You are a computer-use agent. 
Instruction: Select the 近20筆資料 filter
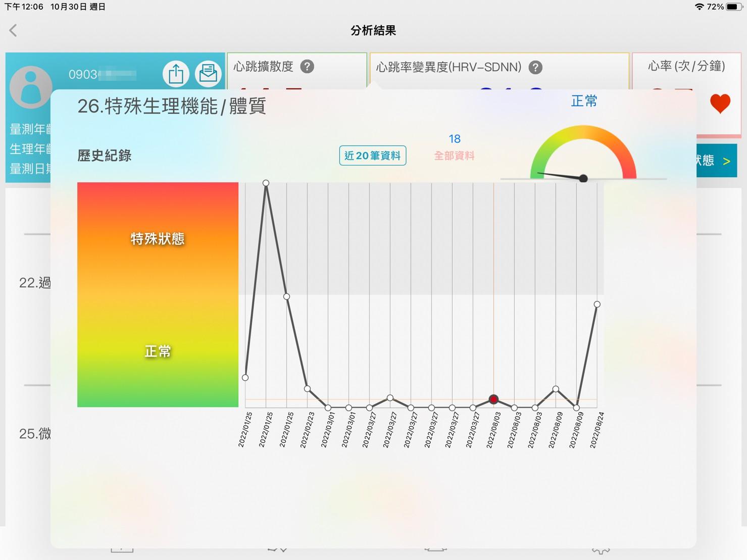pos(372,156)
